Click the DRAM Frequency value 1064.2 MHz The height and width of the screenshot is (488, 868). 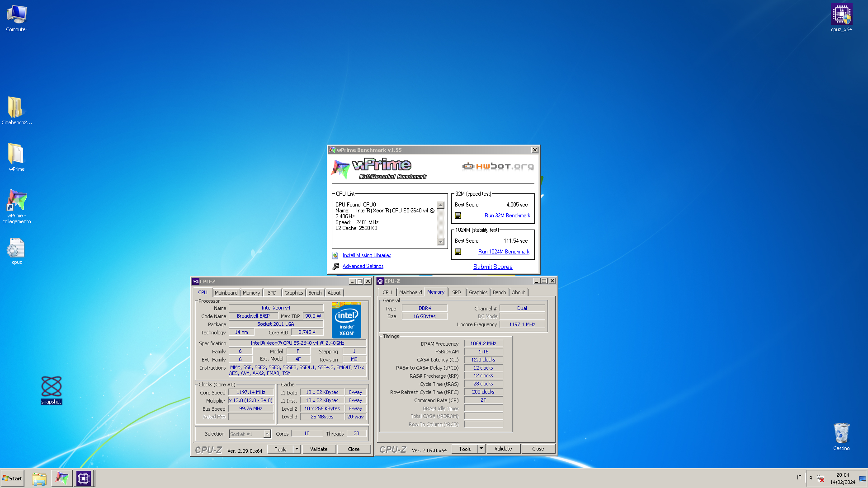(x=483, y=344)
